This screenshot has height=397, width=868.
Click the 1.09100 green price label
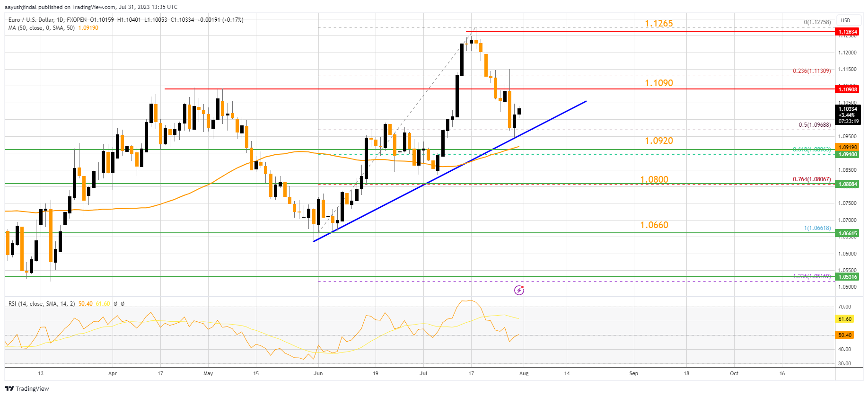(x=848, y=154)
